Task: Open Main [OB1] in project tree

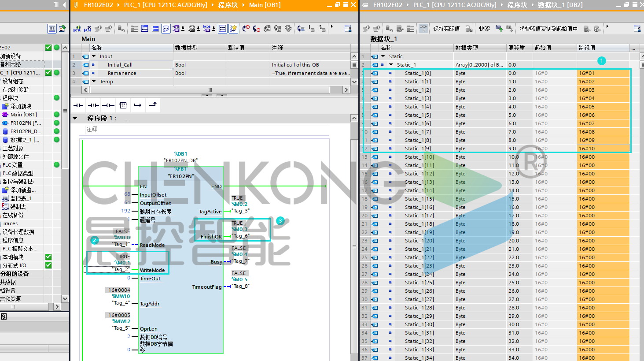Action: pyautogui.click(x=23, y=115)
